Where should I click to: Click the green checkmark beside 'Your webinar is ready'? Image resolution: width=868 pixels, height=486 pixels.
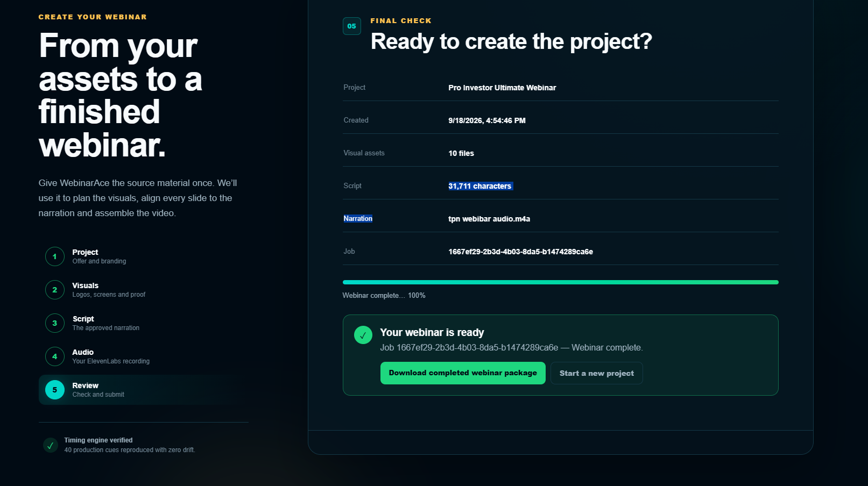coord(363,335)
